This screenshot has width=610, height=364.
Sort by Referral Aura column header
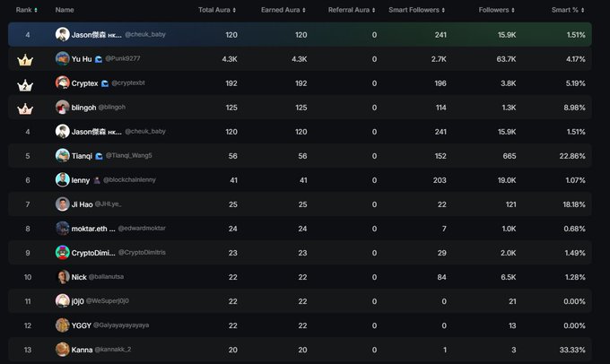point(352,10)
